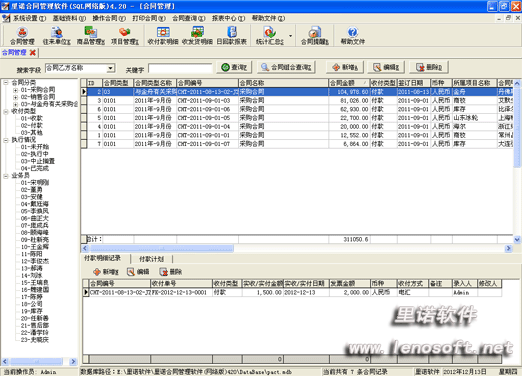This screenshot has width=522, height=376.
Task: Click the 新增 button beside 编辑
Action: [x=345, y=67]
